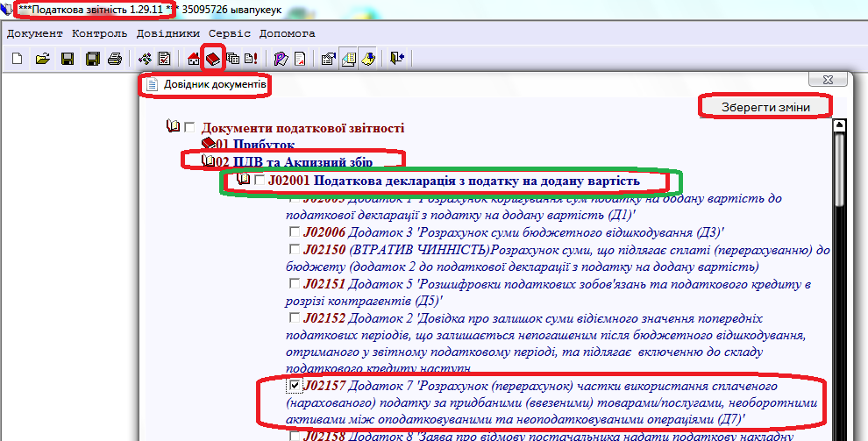Click the first floppy disk save icon
Screen dimensions: 868x441
tap(67, 59)
